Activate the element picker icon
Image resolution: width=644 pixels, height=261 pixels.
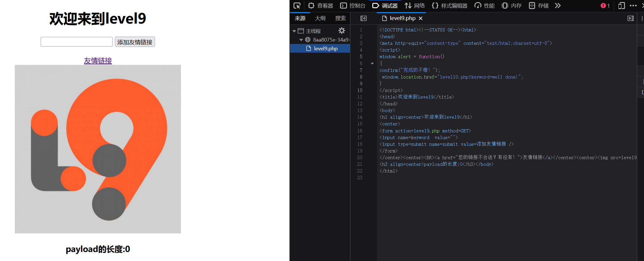pos(297,6)
